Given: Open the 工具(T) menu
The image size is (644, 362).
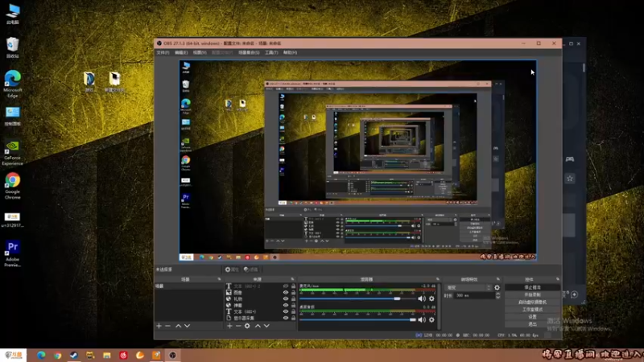Looking at the screenshot, I should (x=271, y=52).
